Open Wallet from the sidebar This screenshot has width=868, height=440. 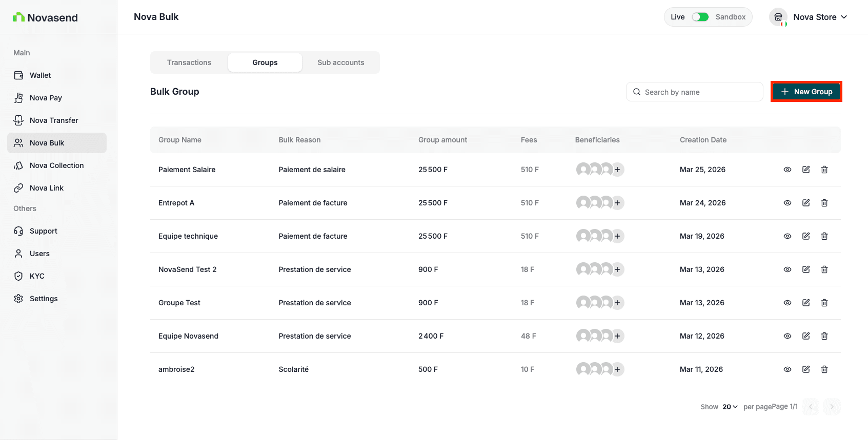[40, 75]
